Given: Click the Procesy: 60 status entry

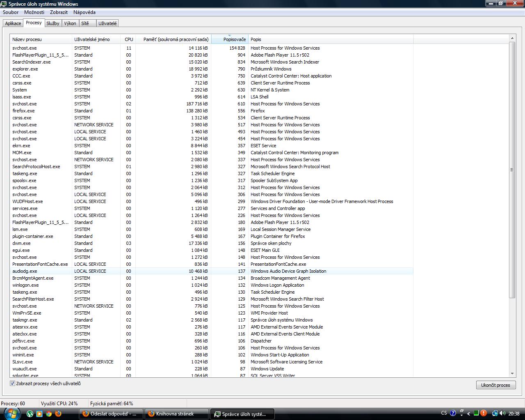Looking at the screenshot, I should [x=13, y=404].
